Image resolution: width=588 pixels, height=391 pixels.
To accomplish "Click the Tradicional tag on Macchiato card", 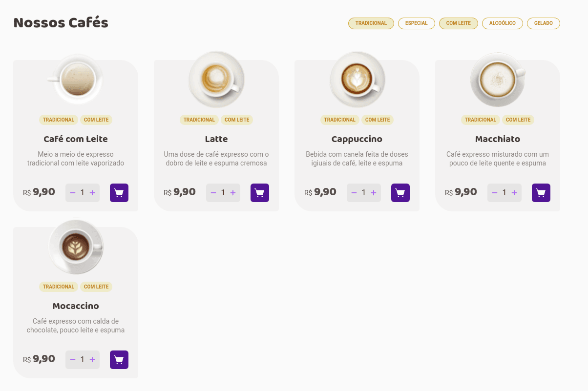I will pyautogui.click(x=481, y=120).
